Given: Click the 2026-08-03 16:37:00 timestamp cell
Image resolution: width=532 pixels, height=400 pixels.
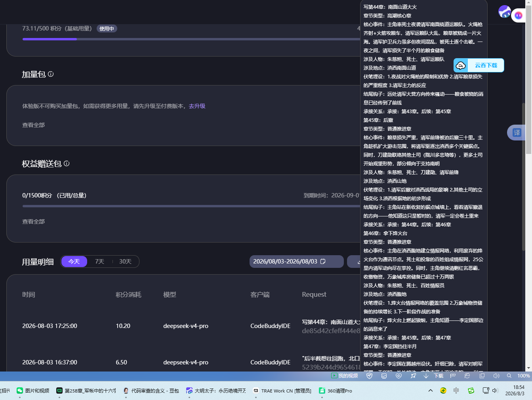Looking at the screenshot, I should click(x=50, y=362).
